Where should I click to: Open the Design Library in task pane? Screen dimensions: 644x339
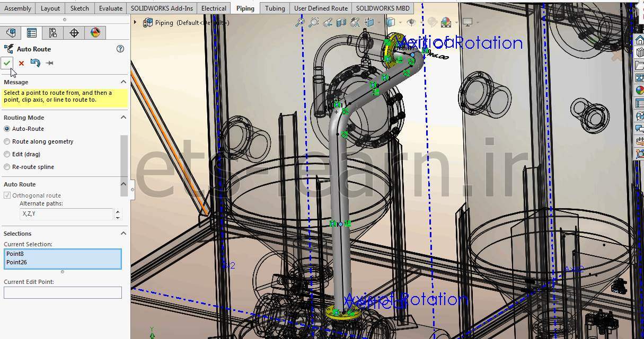click(639, 53)
